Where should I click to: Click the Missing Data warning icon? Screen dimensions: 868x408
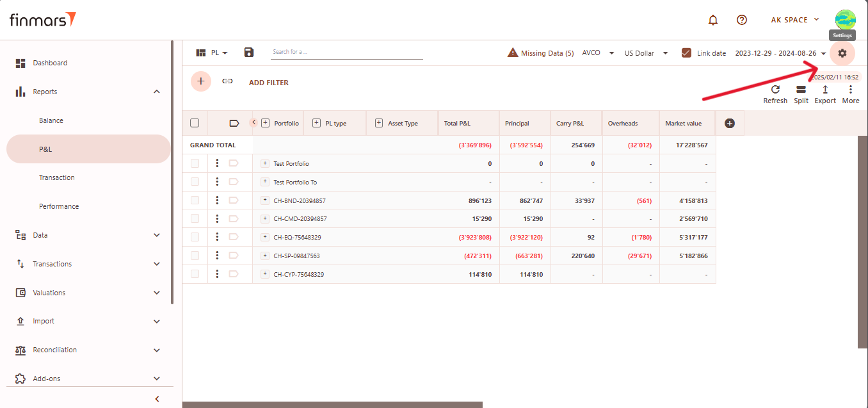[x=512, y=53]
